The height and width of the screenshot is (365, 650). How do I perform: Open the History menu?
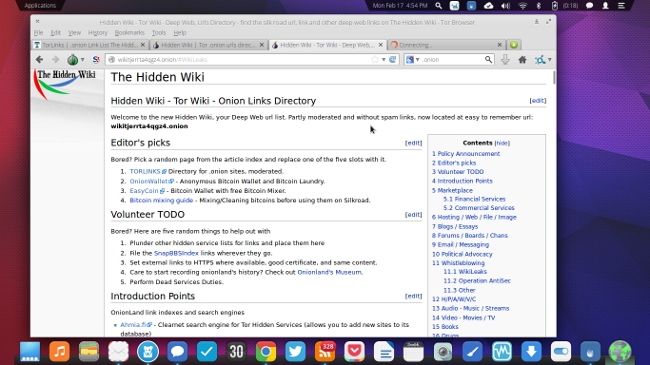click(x=97, y=32)
